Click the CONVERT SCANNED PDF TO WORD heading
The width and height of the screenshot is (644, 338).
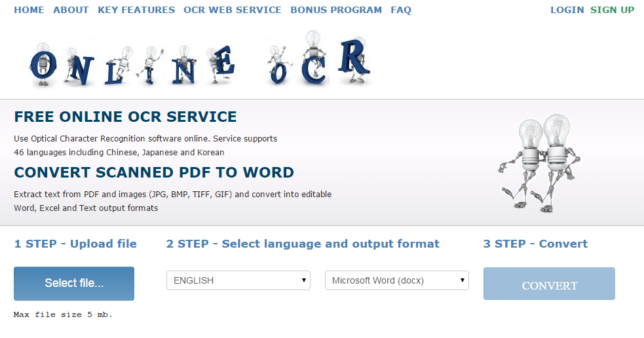pos(154,172)
